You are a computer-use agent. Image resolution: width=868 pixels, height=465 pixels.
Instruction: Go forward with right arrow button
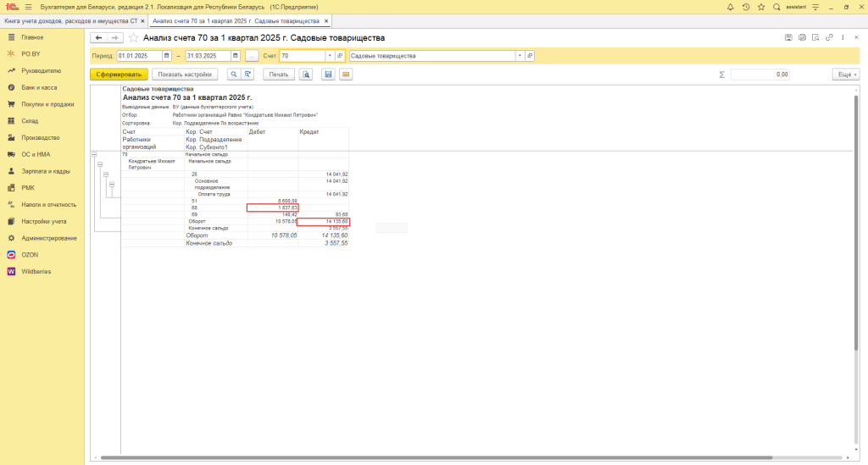click(x=114, y=37)
